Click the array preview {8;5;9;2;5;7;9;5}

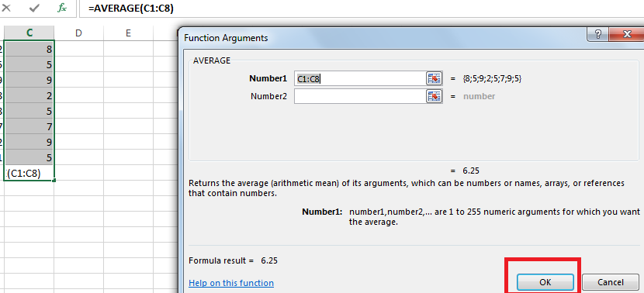[x=492, y=79]
